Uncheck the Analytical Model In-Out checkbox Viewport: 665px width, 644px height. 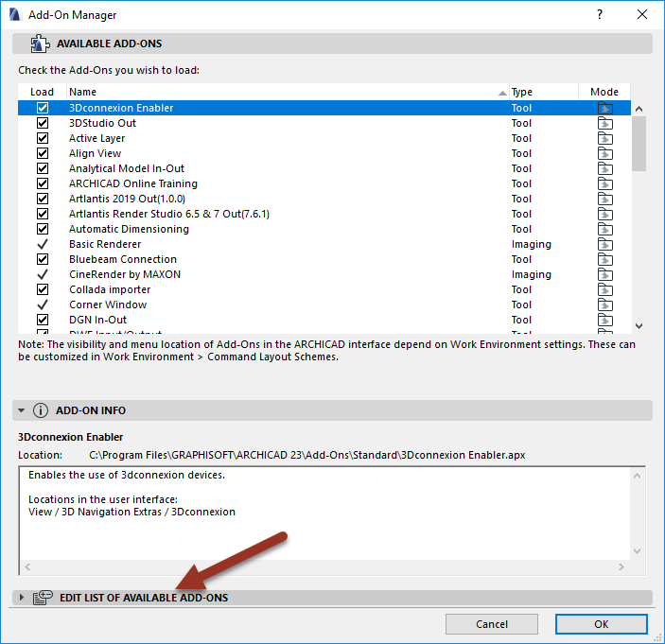pyautogui.click(x=43, y=168)
